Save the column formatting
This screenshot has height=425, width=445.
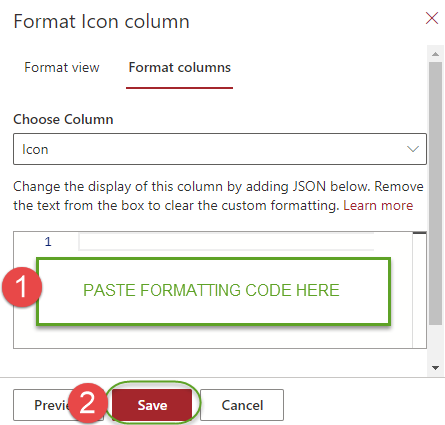click(x=152, y=405)
